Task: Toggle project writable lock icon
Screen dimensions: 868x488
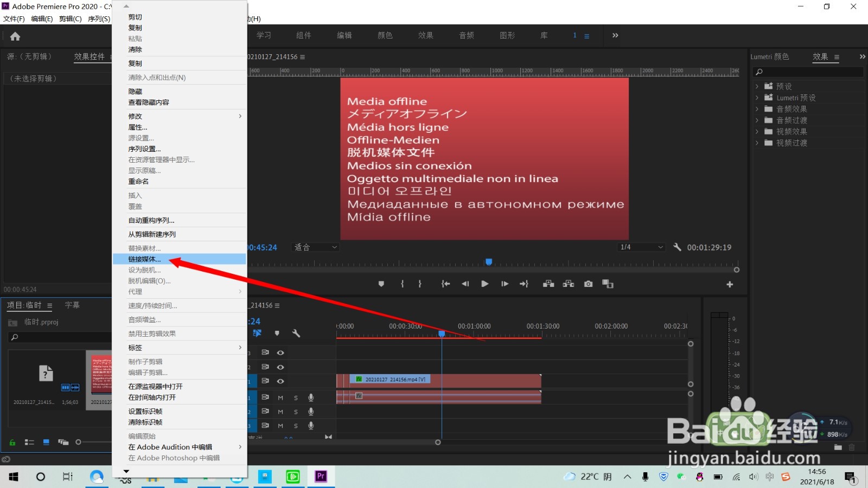Action: [x=12, y=442]
